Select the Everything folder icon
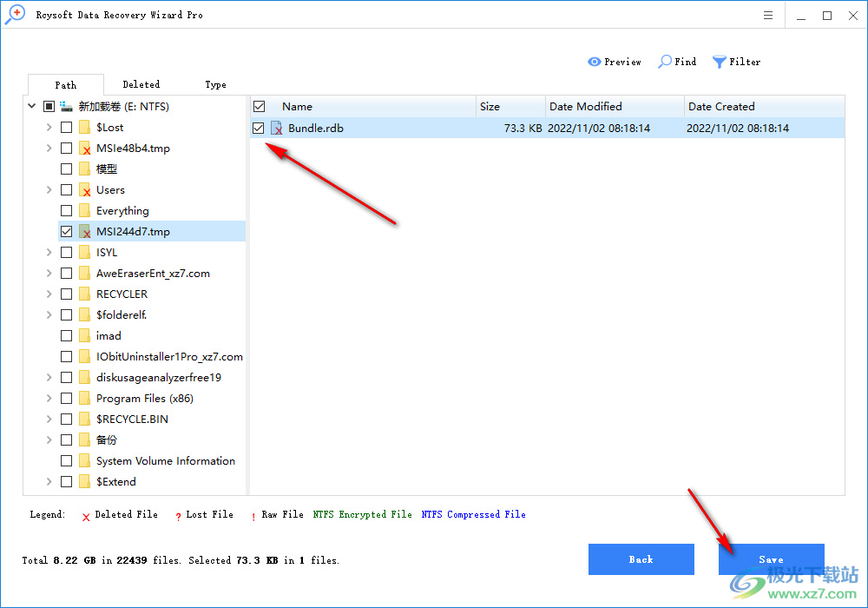The height and width of the screenshot is (608, 868). 84,210
